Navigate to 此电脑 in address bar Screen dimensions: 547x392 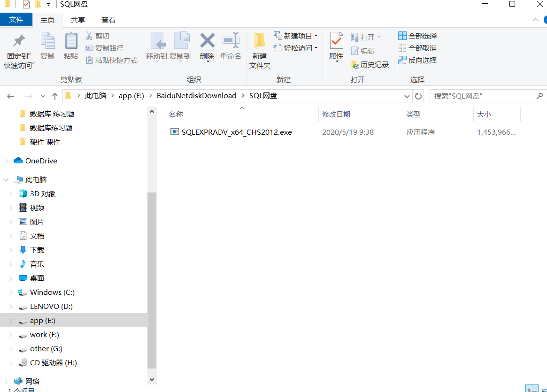[96, 96]
